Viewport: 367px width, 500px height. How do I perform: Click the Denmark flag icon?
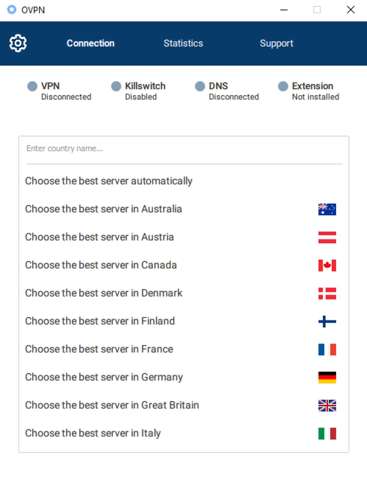(x=327, y=293)
